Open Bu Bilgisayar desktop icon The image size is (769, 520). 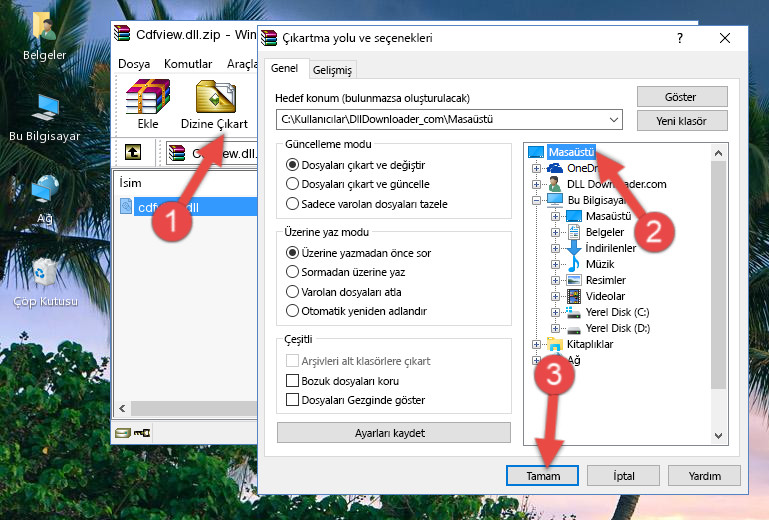(44, 118)
